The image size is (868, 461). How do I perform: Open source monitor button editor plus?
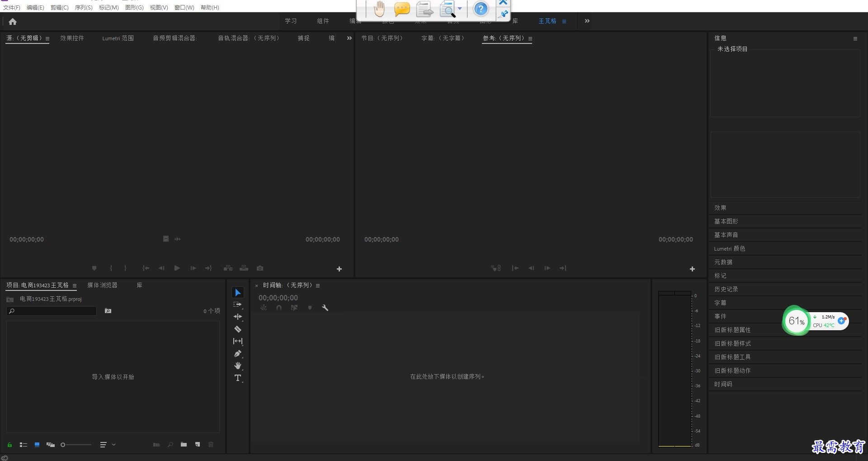(x=339, y=269)
